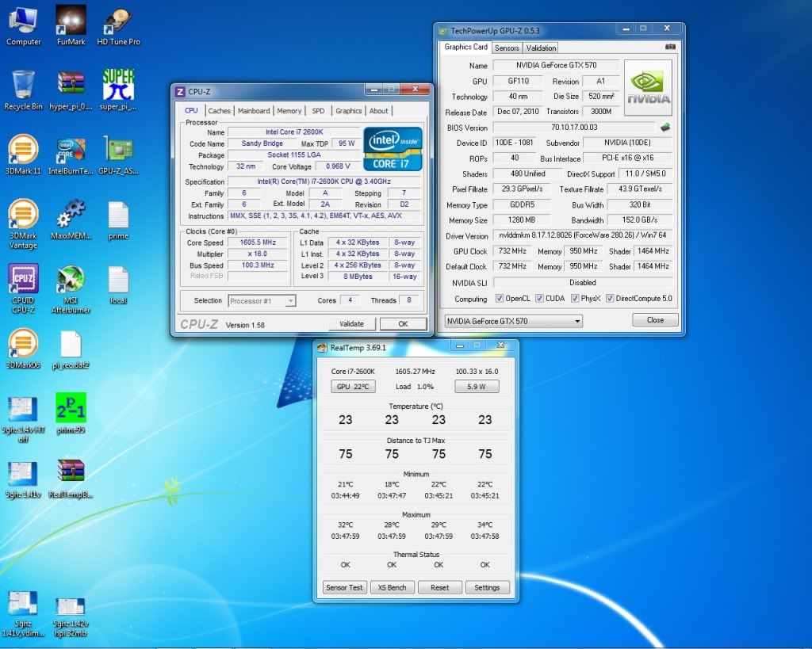This screenshot has height=649, width=812.
Task: Open the About tab in CPU-Z
Action: coord(378,111)
